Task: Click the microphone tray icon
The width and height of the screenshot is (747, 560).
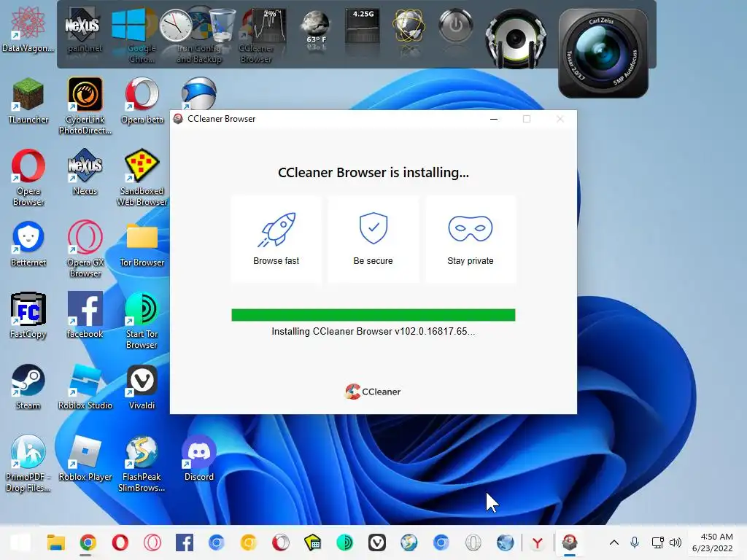Action: (x=635, y=542)
